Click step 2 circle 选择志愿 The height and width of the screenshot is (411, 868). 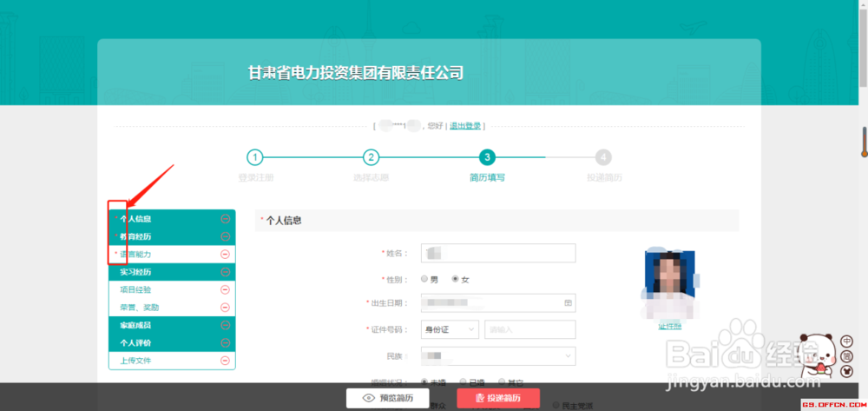371,157
